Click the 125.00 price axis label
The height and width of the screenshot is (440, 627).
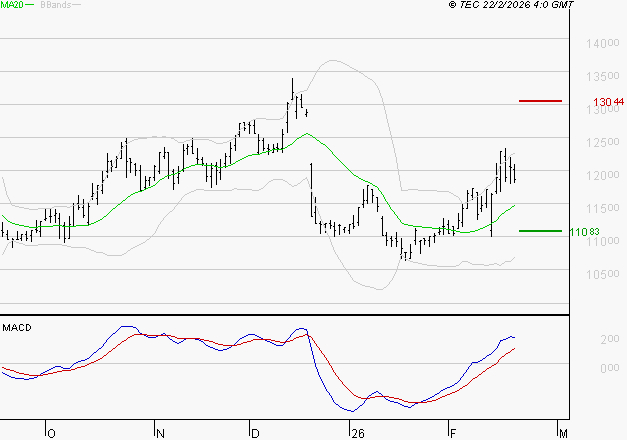603,142
